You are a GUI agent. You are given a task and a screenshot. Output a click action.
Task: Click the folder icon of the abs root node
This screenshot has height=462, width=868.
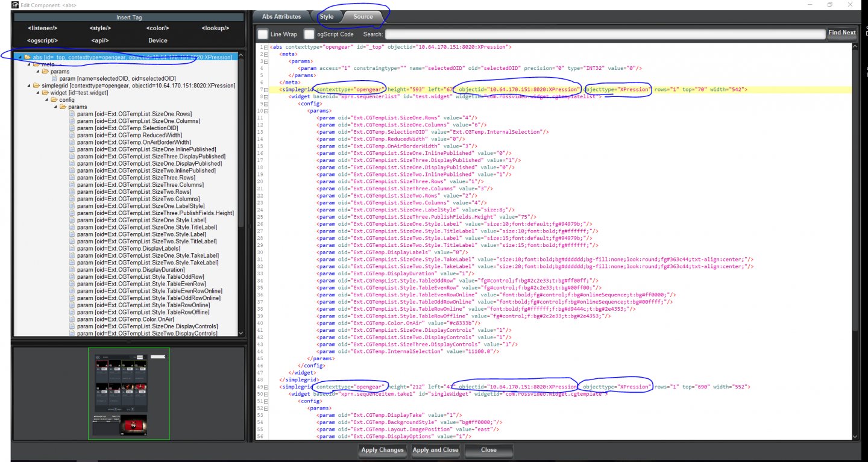pos(28,57)
